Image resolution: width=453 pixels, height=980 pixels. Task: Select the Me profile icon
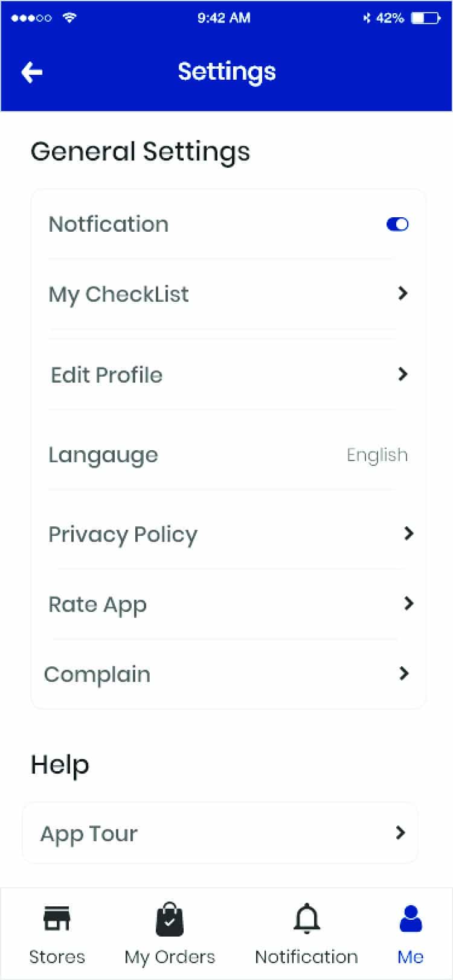411,919
